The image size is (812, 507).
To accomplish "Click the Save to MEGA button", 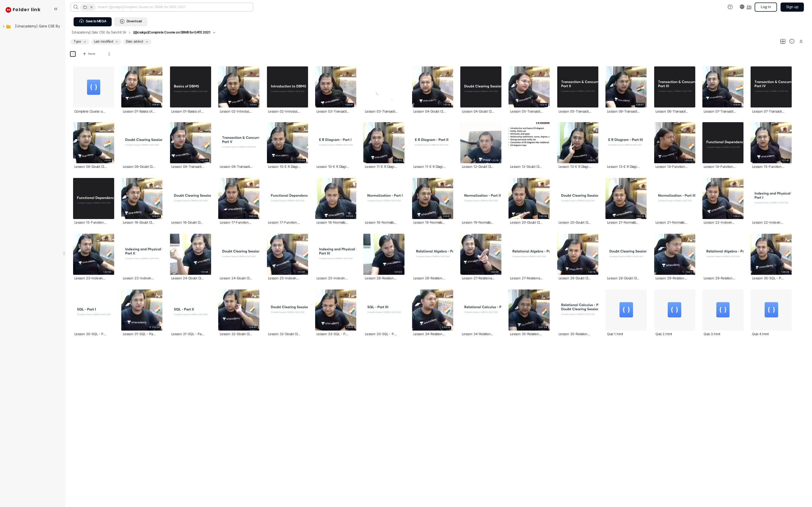I will [x=93, y=22].
